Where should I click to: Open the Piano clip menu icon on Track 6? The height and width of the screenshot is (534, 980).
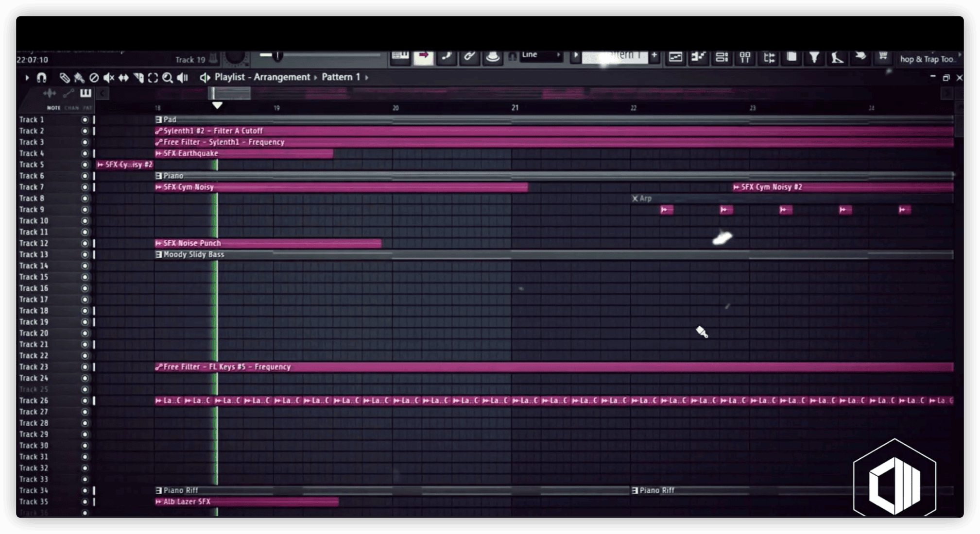pyautogui.click(x=158, y=176)
